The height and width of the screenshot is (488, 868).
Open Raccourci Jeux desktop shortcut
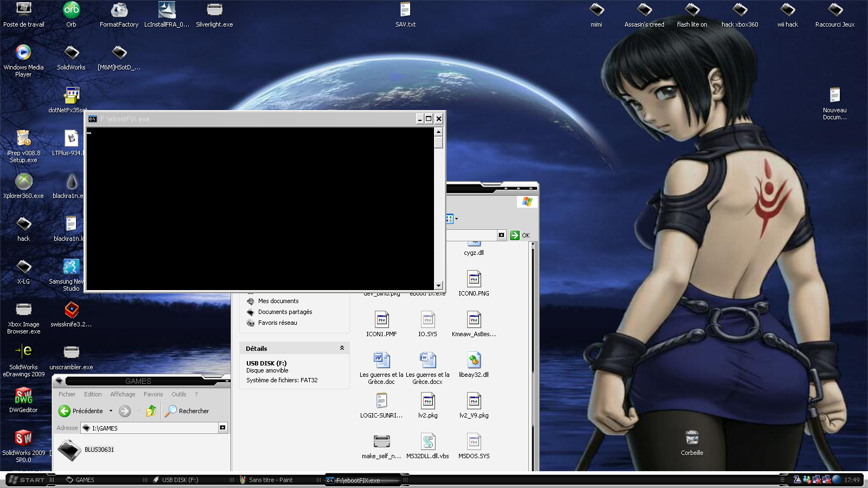(835, 14)
